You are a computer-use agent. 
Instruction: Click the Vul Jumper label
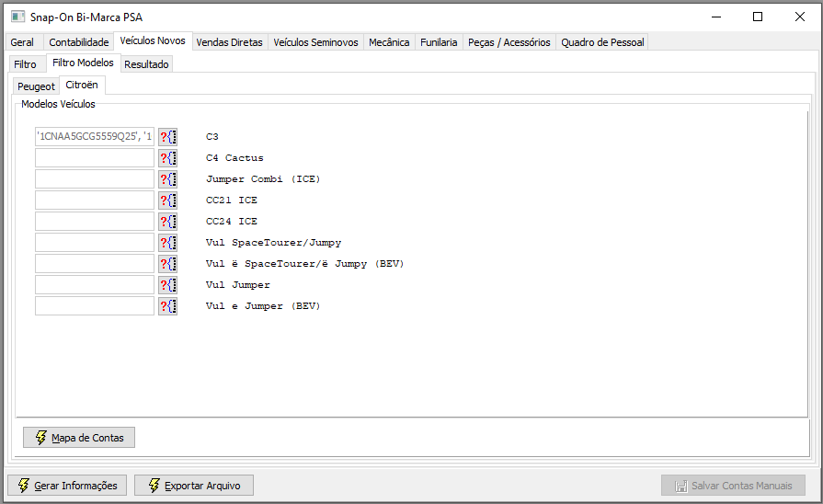(x=238, y=285)
